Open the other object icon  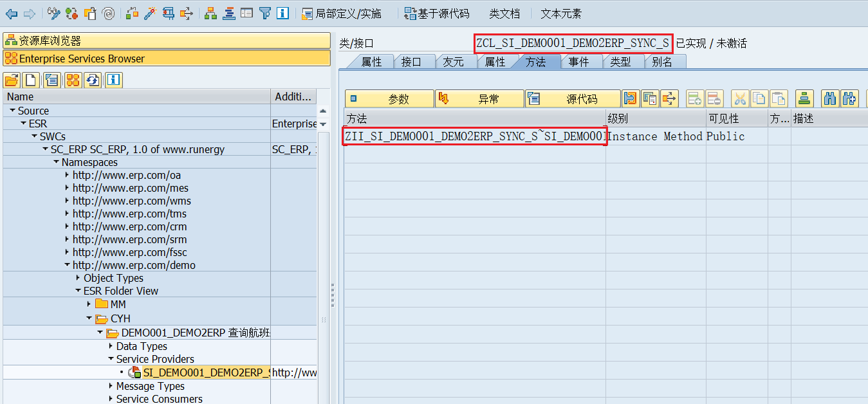tap(90, 13)
